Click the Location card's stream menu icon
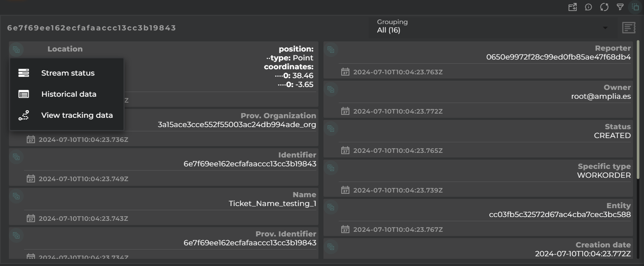644x266 pixels. point(16,49)
